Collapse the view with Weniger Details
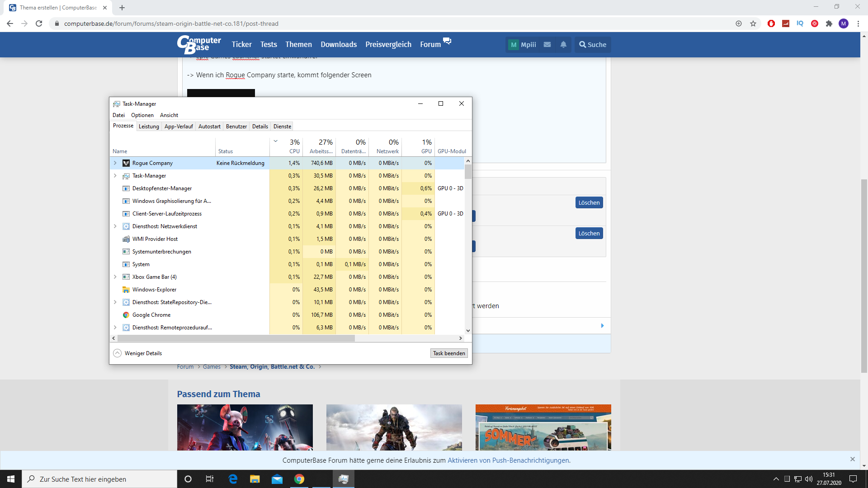 pyautogui.click(x=137, y=353)
